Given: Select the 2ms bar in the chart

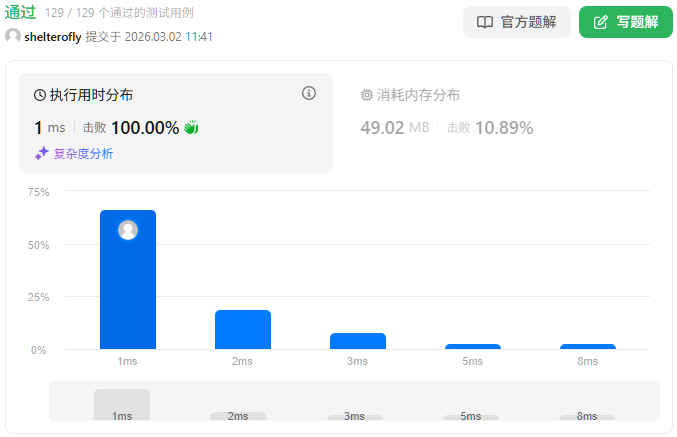Looking at the screenshot, I should coord(243,329).
